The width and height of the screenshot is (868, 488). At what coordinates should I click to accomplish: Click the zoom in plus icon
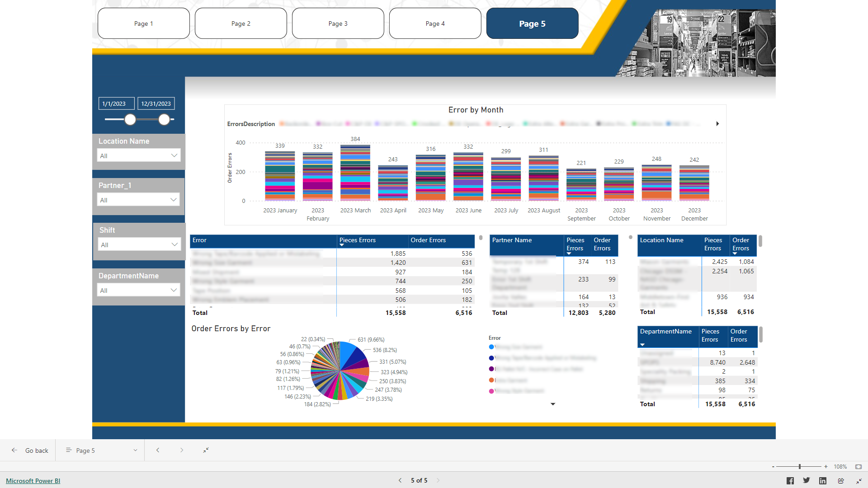pyautogui.click(x=826, y=466)
